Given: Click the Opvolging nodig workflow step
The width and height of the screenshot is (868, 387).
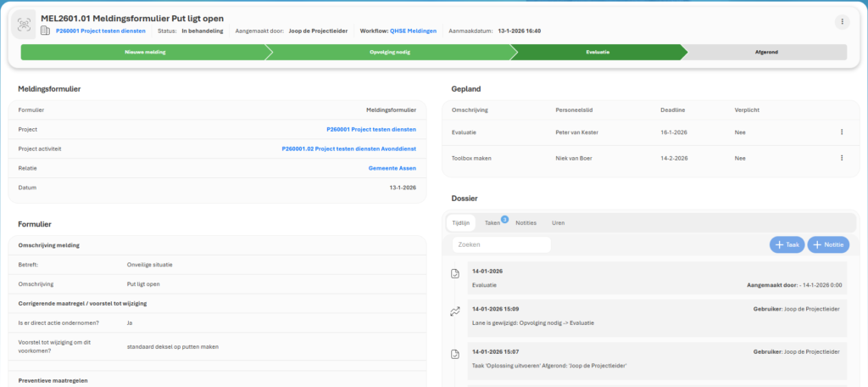Looking at the screenshot, I should click(389, 52).
